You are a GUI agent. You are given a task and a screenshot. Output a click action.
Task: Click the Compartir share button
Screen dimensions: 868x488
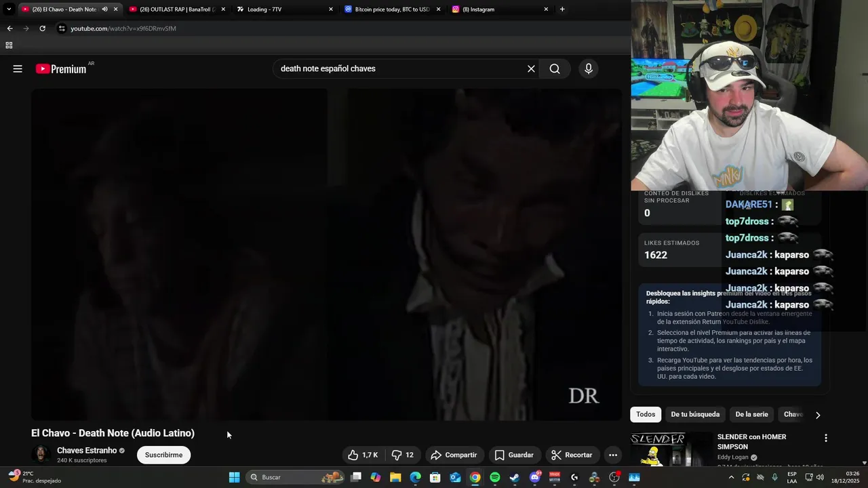click(x=454, y=455)
